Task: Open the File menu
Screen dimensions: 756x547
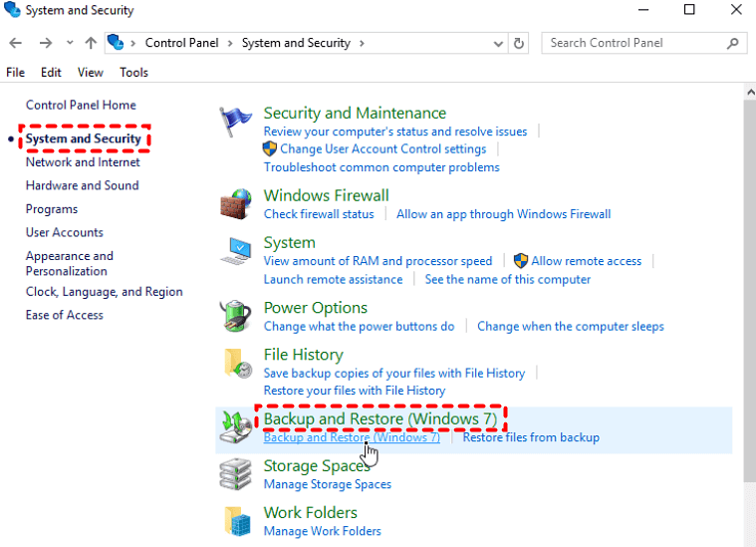Action: 15,73
